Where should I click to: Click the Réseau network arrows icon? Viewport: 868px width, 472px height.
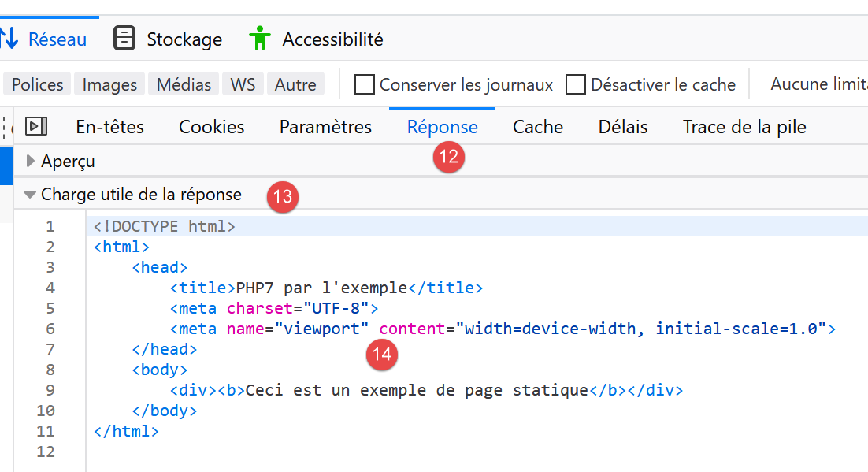(x=9, y=39)
